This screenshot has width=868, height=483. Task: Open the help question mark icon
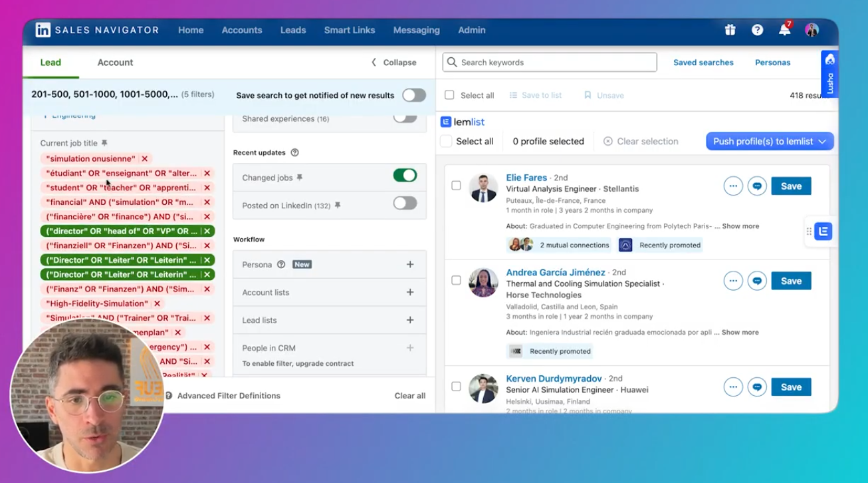coord(757,30)
